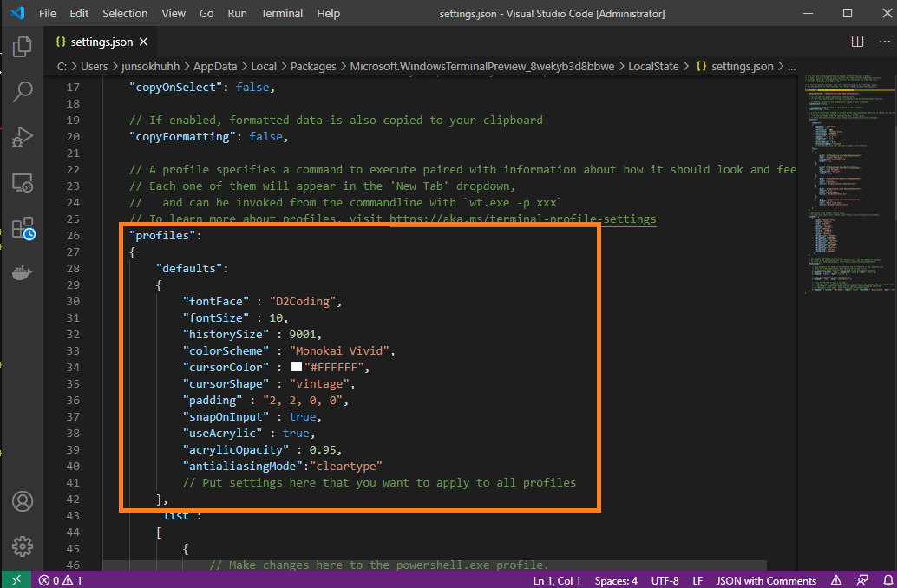
Task: Click the VS Code logo icon
Action: coord(17,13)
